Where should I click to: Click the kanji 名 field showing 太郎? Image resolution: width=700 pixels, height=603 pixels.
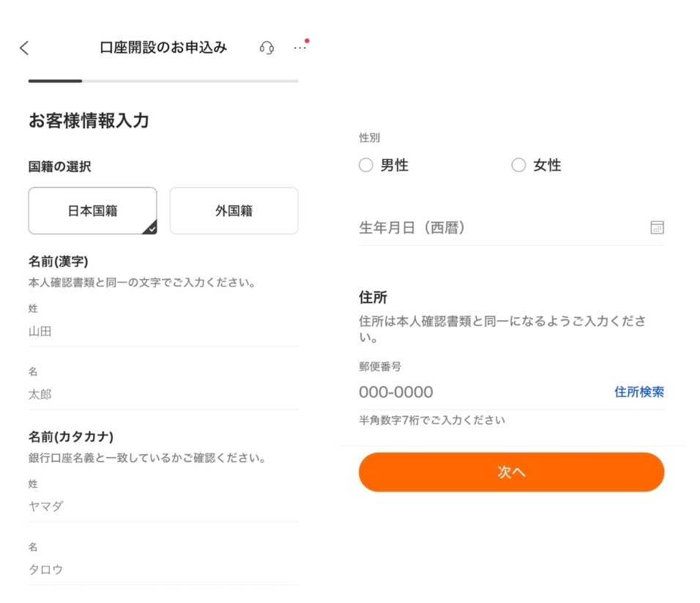tap(163, 394)
